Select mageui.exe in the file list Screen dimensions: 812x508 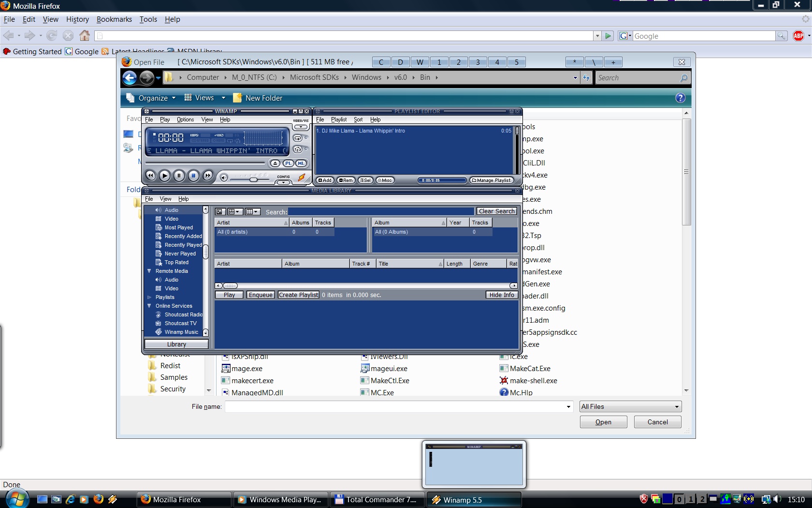pyautogui.click(x=384, y=369)
